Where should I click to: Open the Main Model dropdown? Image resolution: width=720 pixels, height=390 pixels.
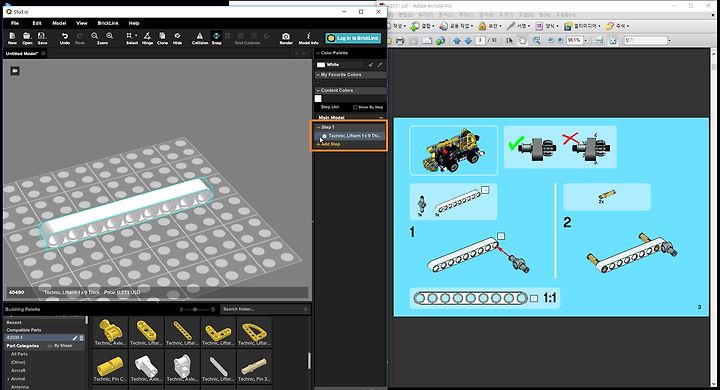(381, 118)
